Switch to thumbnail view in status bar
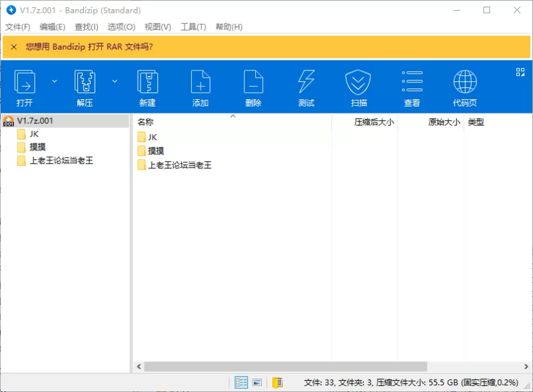This screenshot has width=533, height=392. click(257, 383)
